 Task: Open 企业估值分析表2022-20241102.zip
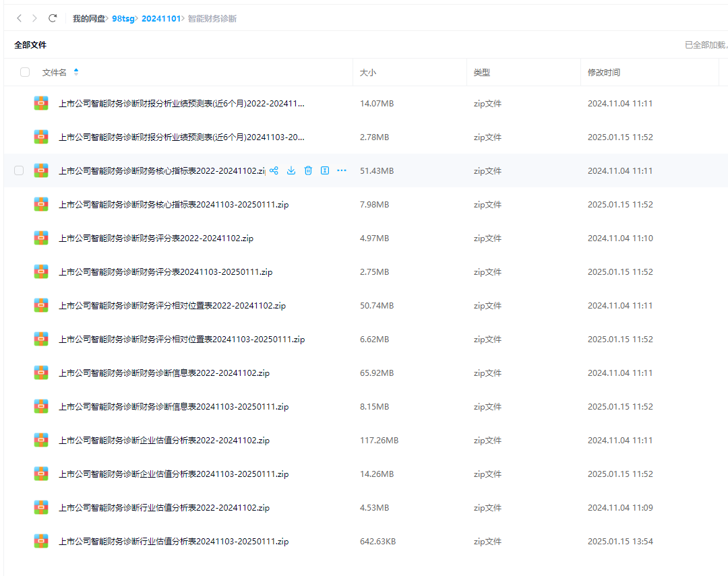[164, 440]
